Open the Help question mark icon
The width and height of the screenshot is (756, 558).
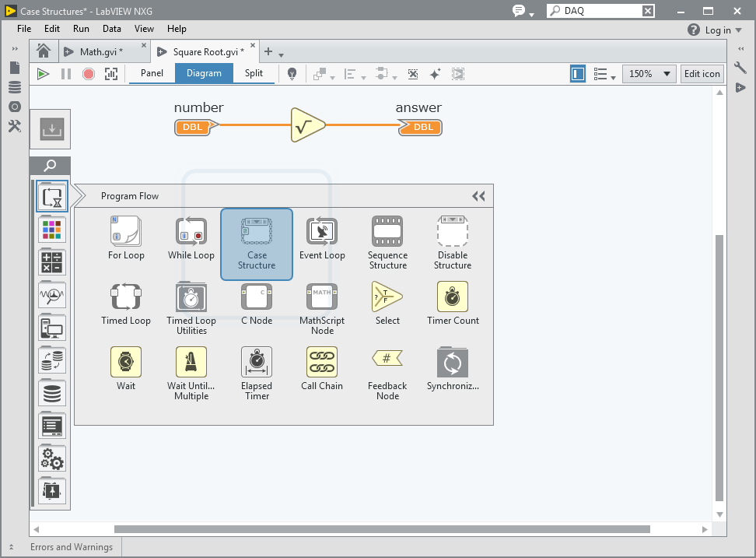coord(693,30)
